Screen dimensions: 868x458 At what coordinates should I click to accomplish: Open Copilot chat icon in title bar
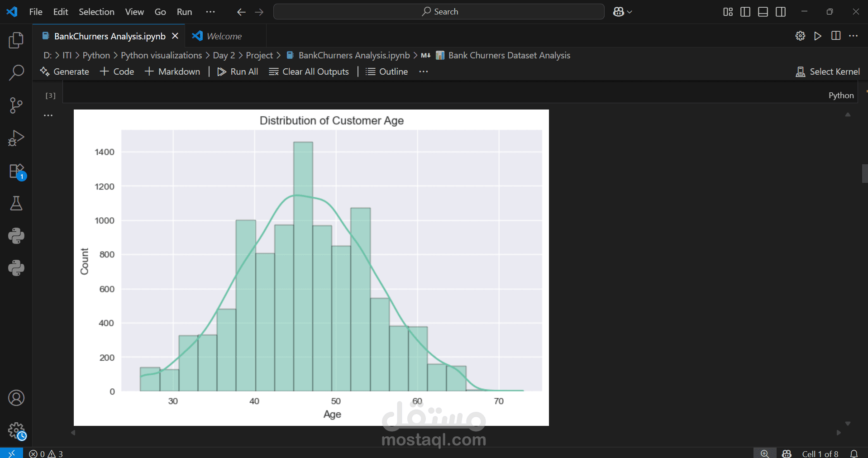618,12
